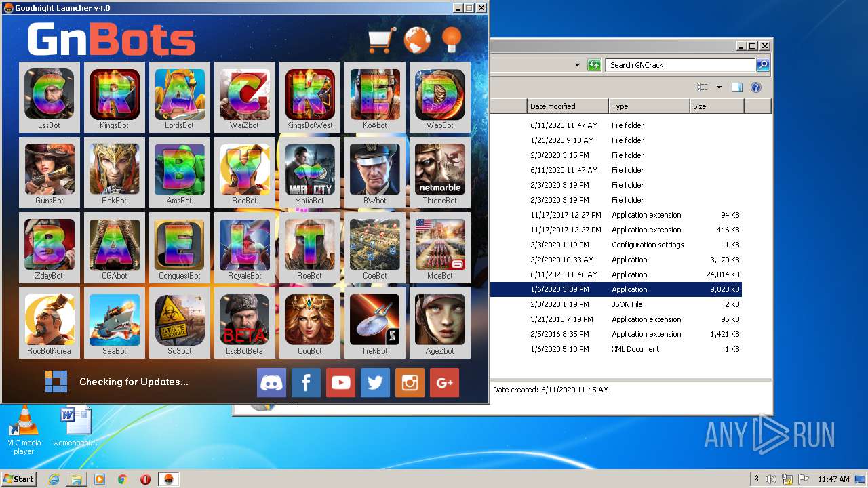Open the WarZbot tile
868x488 pixels.
pos(245,97)
